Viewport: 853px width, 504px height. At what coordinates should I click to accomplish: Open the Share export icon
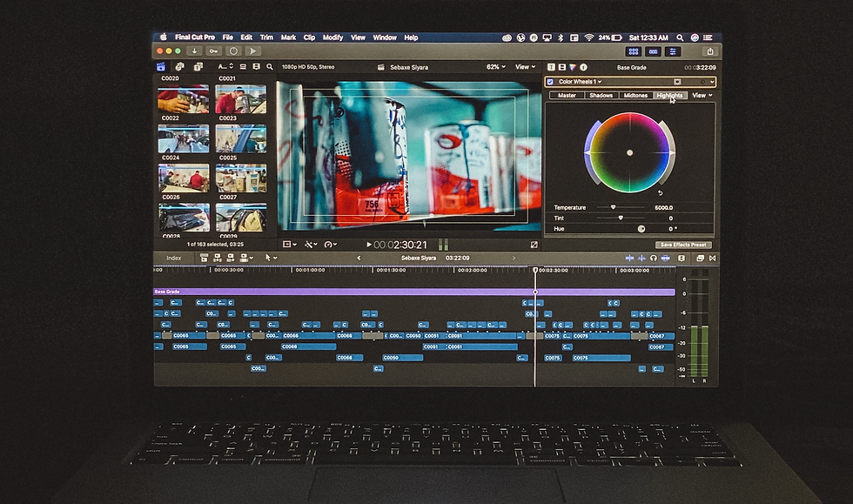(709, 51)
